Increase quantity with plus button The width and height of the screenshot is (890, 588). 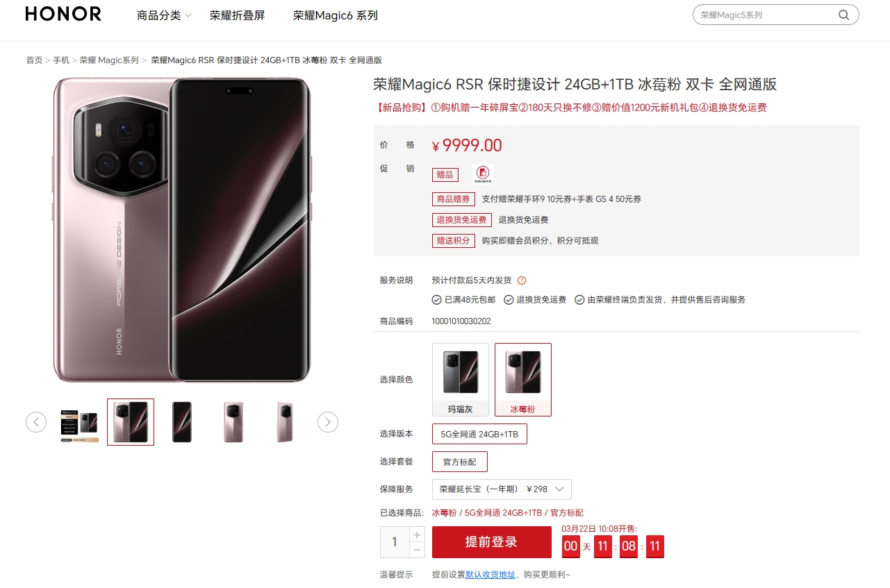417,535
